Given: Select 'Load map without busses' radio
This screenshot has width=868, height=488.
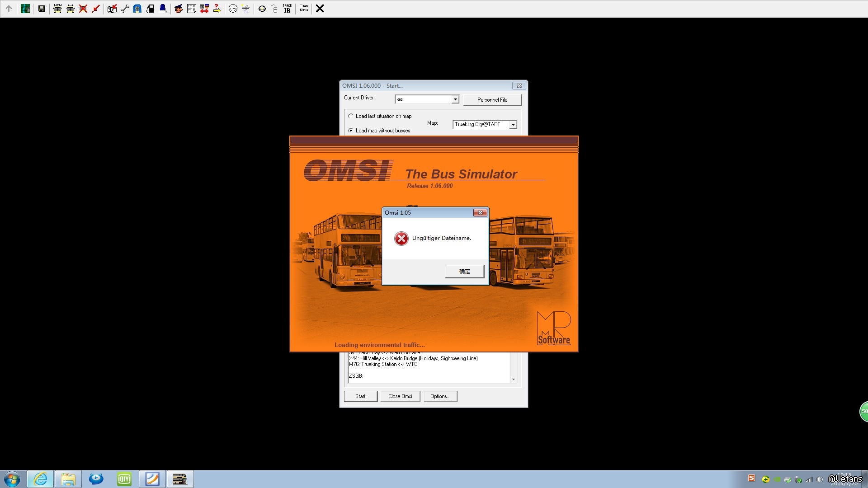Looking at the screenshot, I should (x=351, y=131).
